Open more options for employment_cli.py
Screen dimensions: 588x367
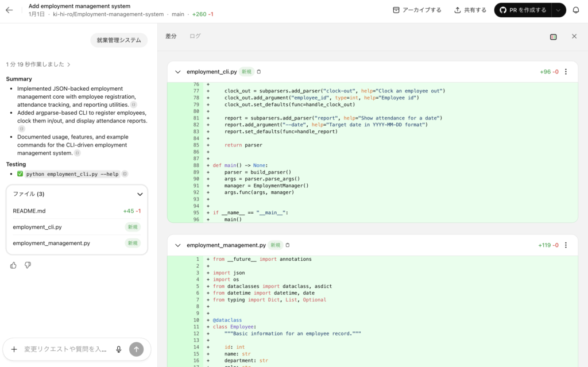pyautogui.click(x=566, y=72)
